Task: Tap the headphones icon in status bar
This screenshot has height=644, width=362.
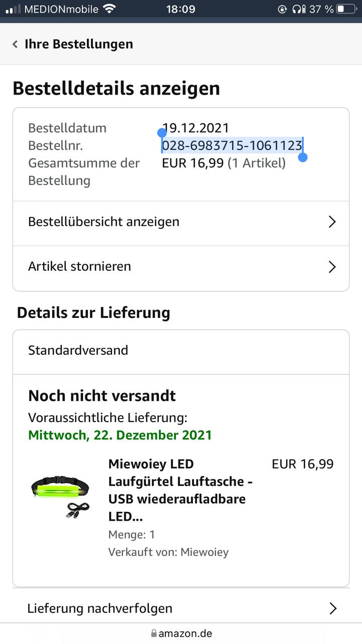Action: [x=299, y=9]
